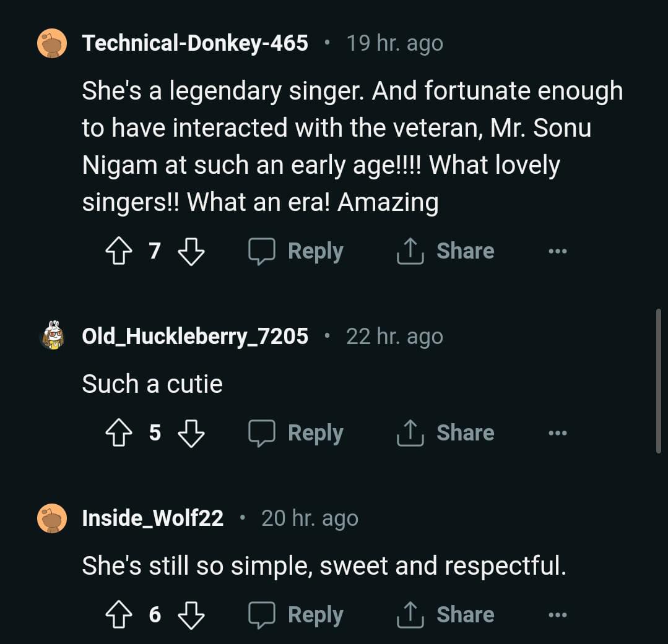The image size is (668, 644).
Task: Open Old_Huckleberry_7205's avatar
Action: click(52, 336)
